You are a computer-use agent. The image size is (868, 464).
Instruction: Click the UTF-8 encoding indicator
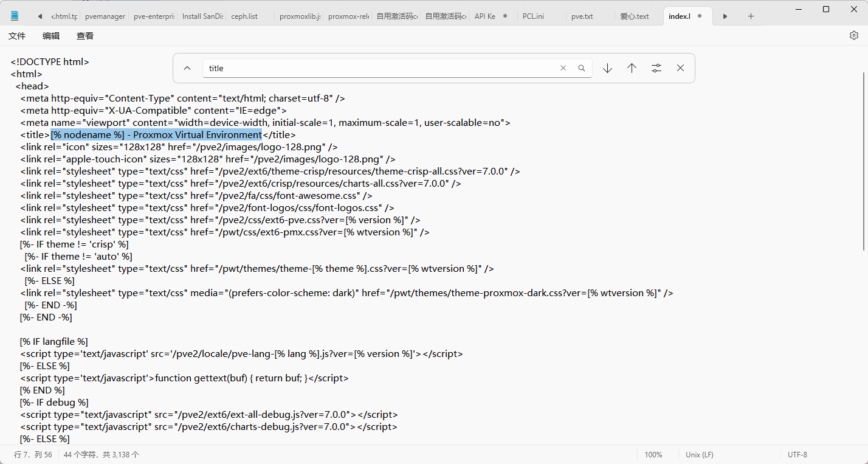point(797,455)
